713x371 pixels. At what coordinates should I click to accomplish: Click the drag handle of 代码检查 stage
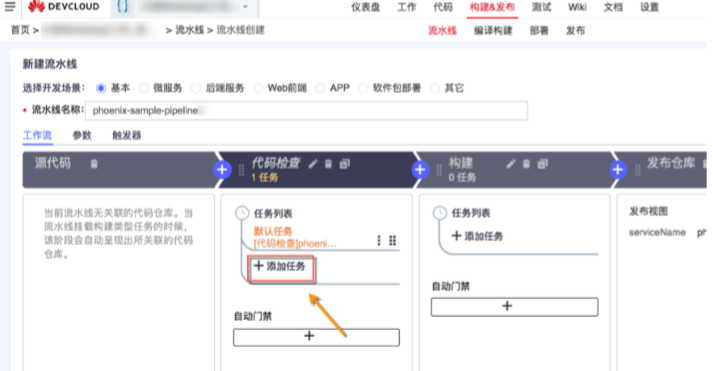coord(241,170)
